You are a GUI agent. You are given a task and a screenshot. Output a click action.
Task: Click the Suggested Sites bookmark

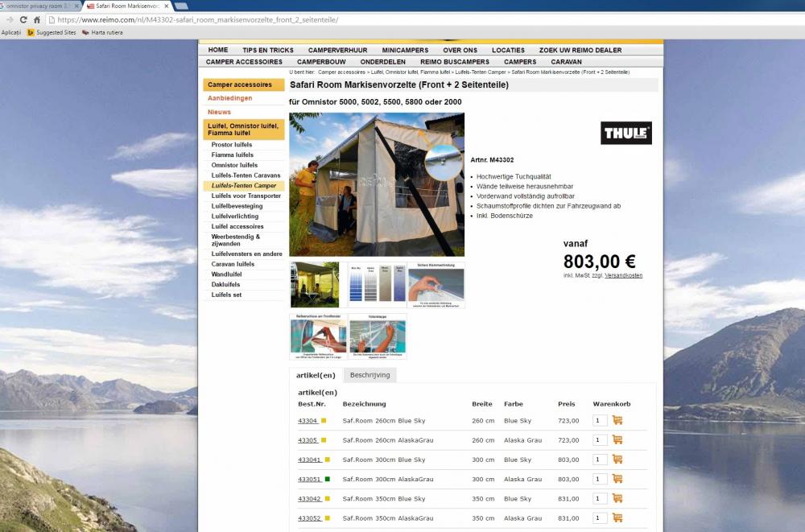52,32
